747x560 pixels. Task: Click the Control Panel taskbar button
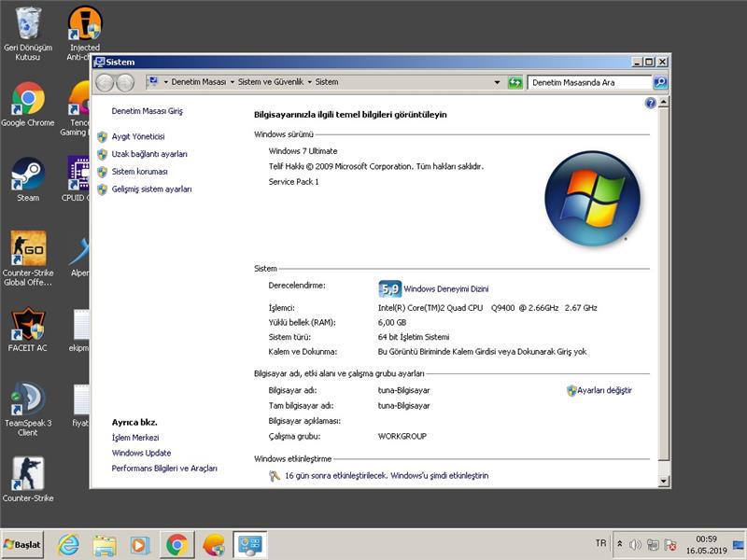250,544
